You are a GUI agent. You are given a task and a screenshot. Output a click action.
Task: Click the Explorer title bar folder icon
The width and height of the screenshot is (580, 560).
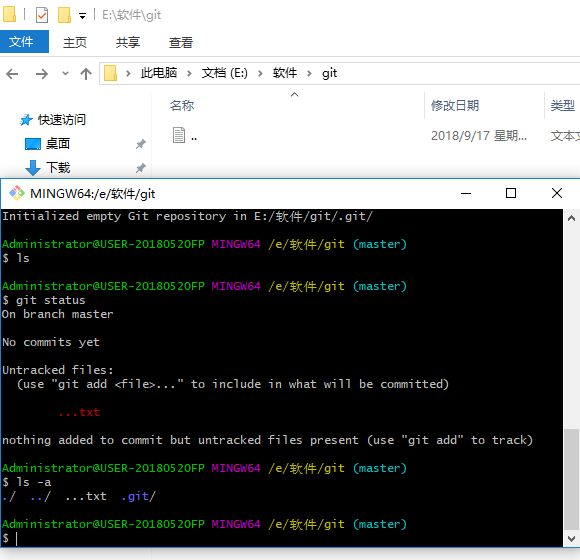tap(10, 14)
